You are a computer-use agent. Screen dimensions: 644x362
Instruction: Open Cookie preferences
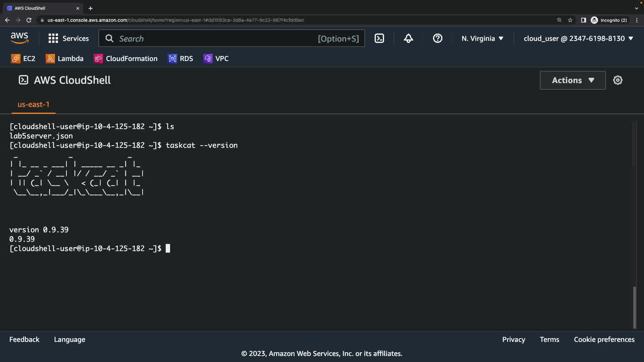(x=604, y=340)
